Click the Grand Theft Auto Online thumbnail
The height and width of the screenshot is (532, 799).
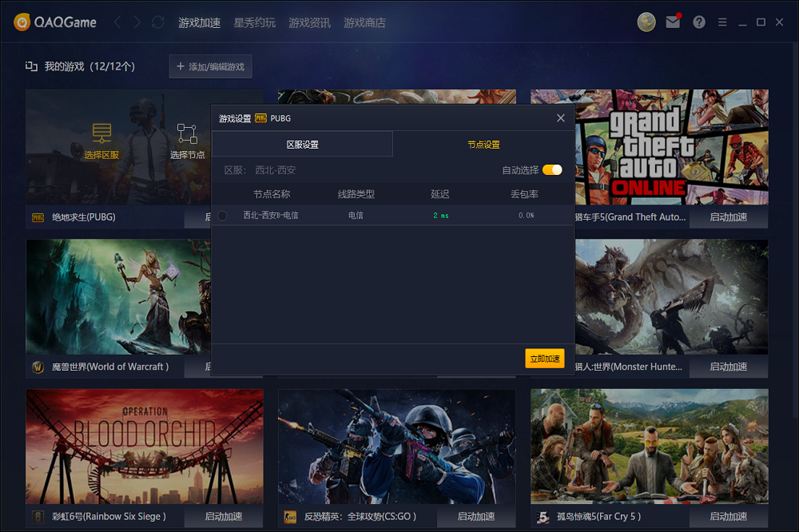click(672, 147)
